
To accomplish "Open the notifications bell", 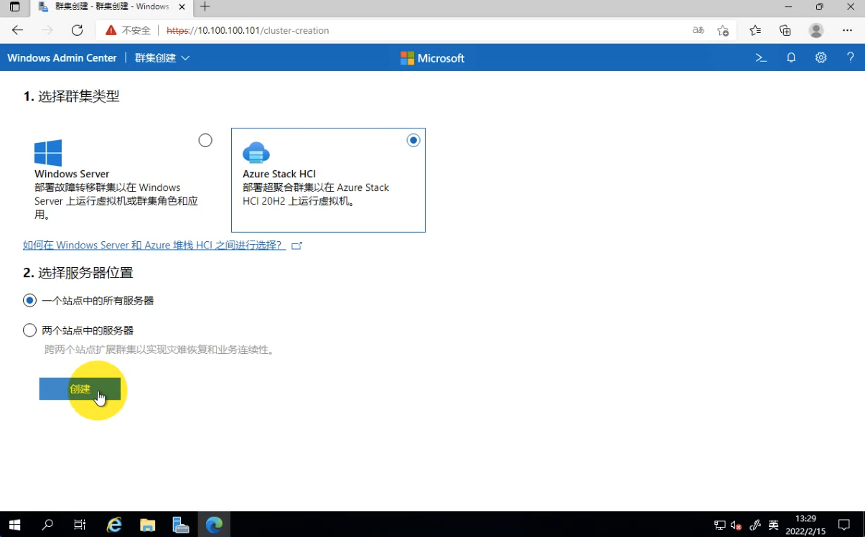I will coord(791,57).
